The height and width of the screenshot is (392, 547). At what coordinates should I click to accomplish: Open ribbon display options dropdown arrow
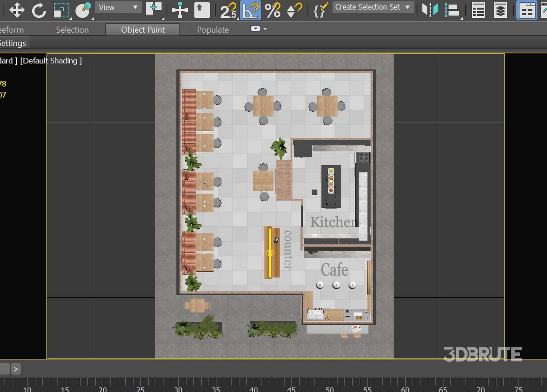(x=265, y=29)
